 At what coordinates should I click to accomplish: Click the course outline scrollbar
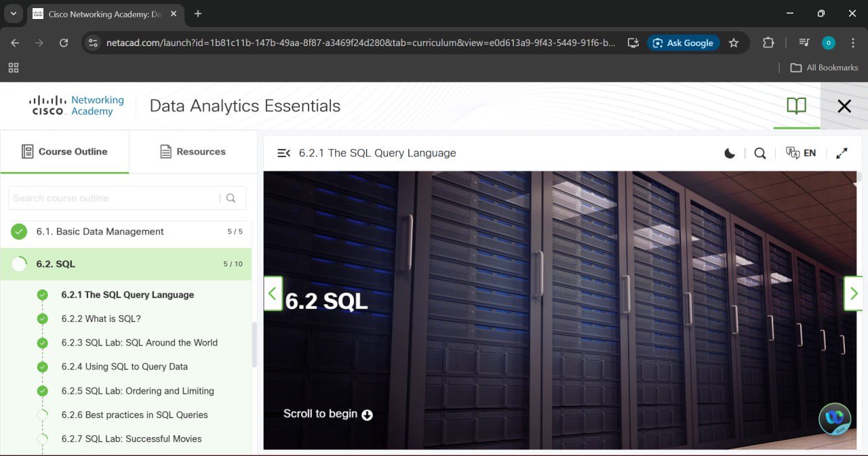pos(254,344)
